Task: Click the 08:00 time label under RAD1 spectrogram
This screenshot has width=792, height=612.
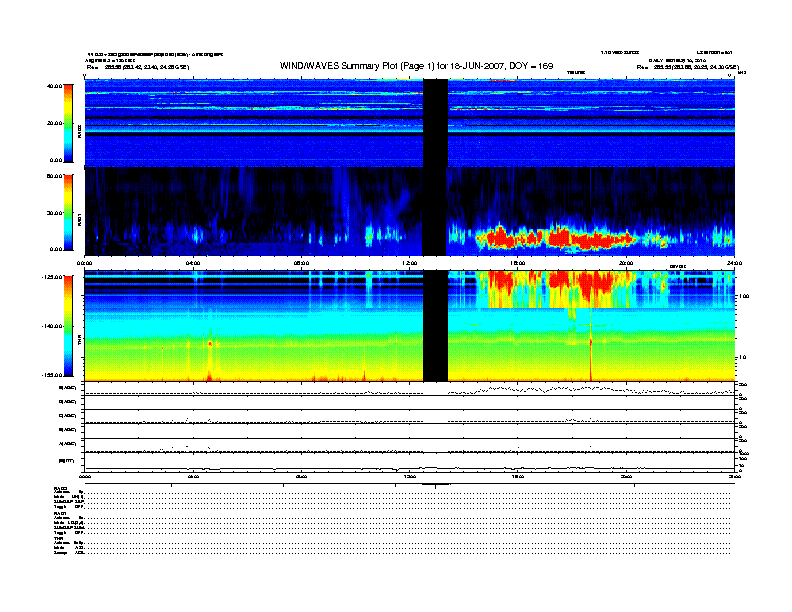Action: pyautogui.click(x=301, y=263)
